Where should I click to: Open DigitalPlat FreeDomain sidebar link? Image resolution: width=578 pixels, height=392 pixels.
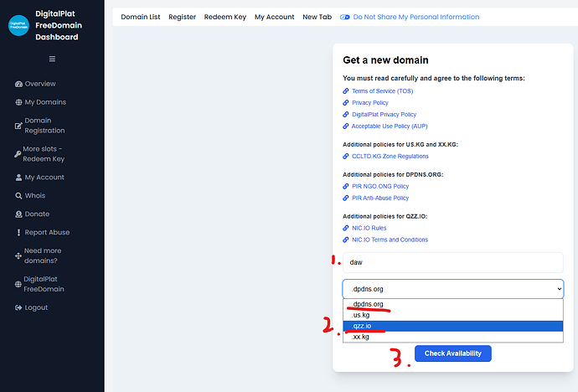(44, 284)
